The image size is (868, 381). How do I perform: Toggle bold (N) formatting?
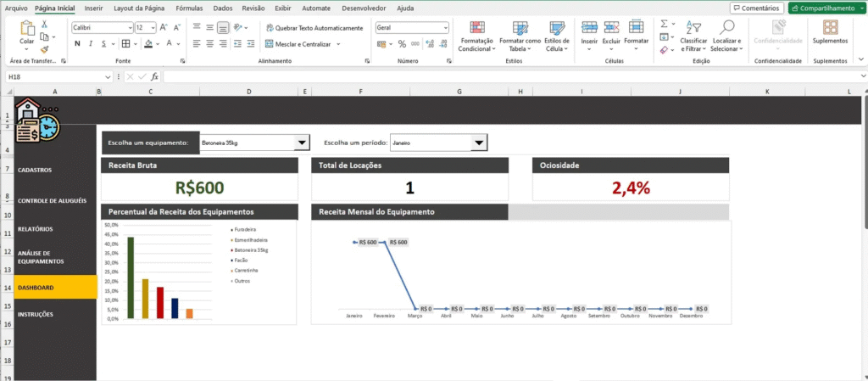(x=77, y=43)
